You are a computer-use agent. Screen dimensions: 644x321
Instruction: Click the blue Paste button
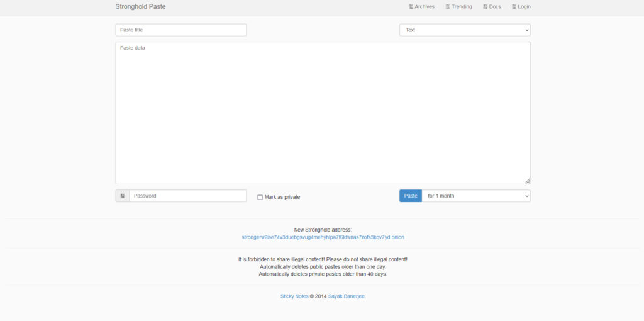[411, 196]
